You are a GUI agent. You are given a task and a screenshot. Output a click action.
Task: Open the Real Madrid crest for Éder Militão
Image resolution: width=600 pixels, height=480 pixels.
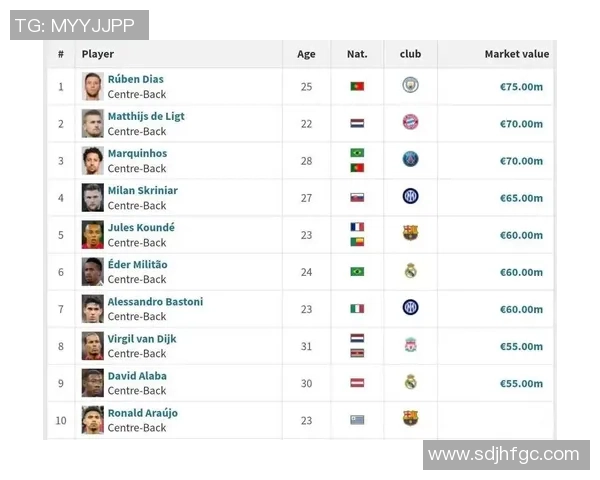click(x=410, y=271)
